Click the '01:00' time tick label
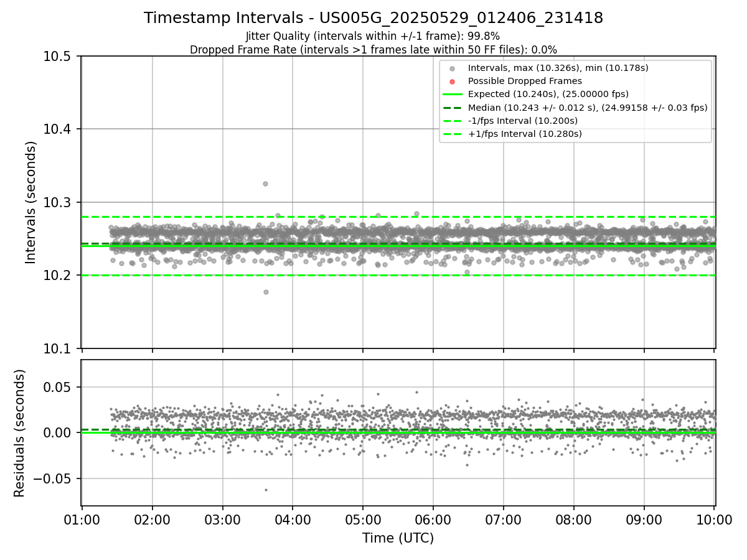This screenshot has height=560, width=747. (82, 519)
